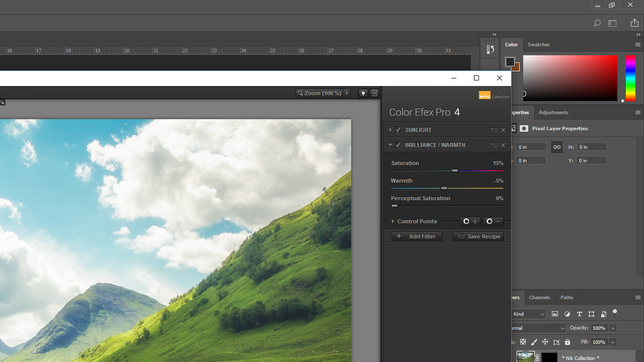Click the Add Filter button
644x362 pixels.
(416, 236)
